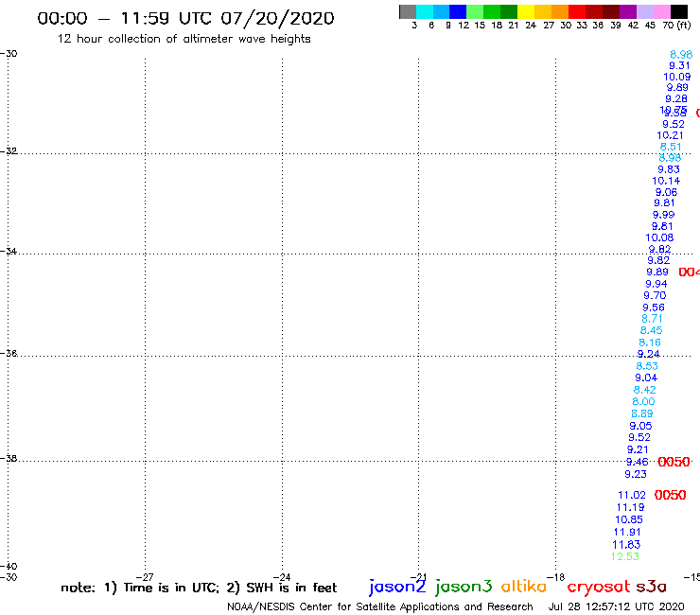Click the wave height value 8.71

click(x=652, y=319)
